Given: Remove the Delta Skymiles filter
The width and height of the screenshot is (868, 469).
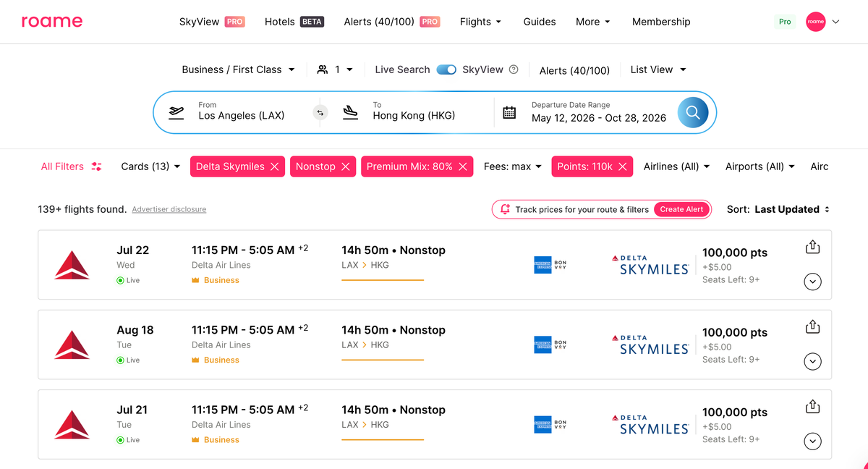Looking at the screenshot, I should click(275, 166).
